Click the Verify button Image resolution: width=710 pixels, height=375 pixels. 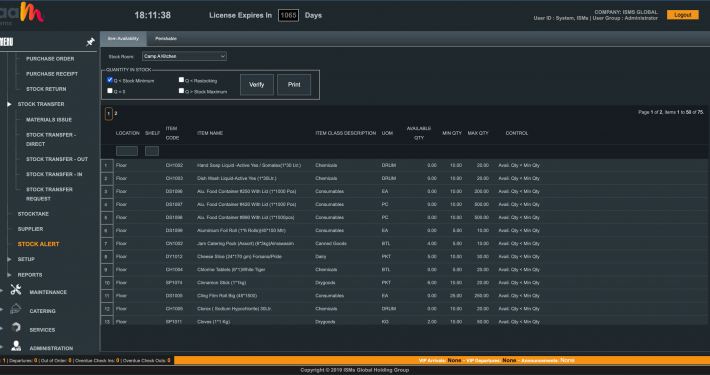point(257,85)
